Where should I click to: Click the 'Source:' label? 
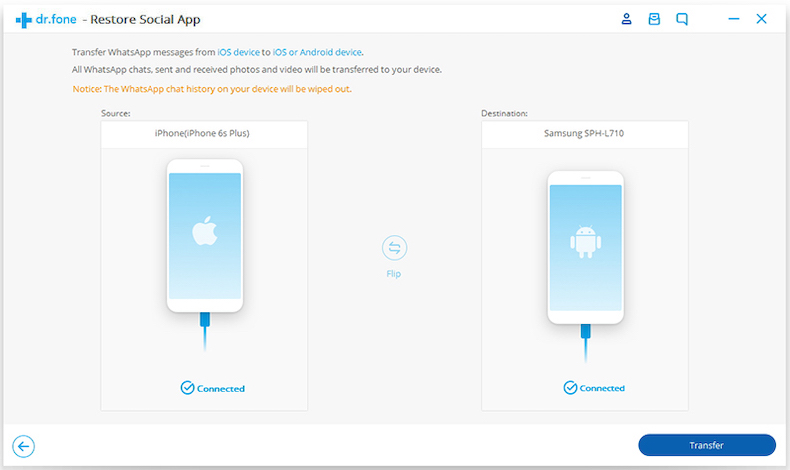(x=115, y=113)
